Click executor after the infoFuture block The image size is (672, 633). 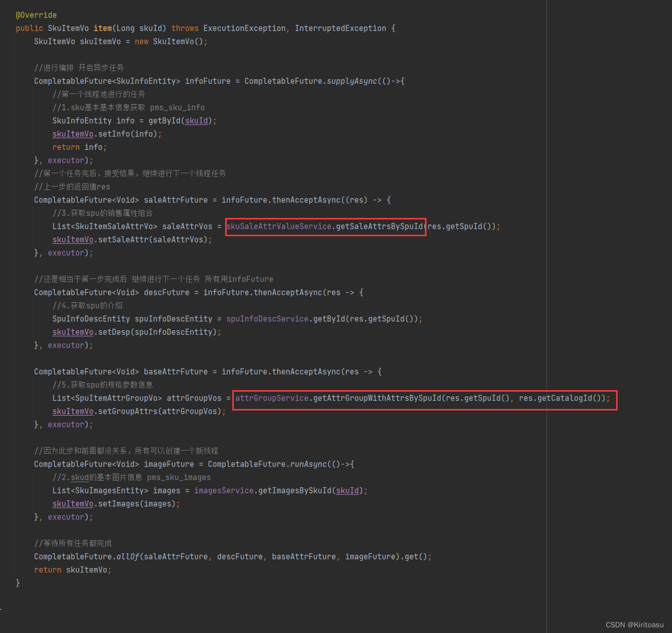click(x=66, y=161)
